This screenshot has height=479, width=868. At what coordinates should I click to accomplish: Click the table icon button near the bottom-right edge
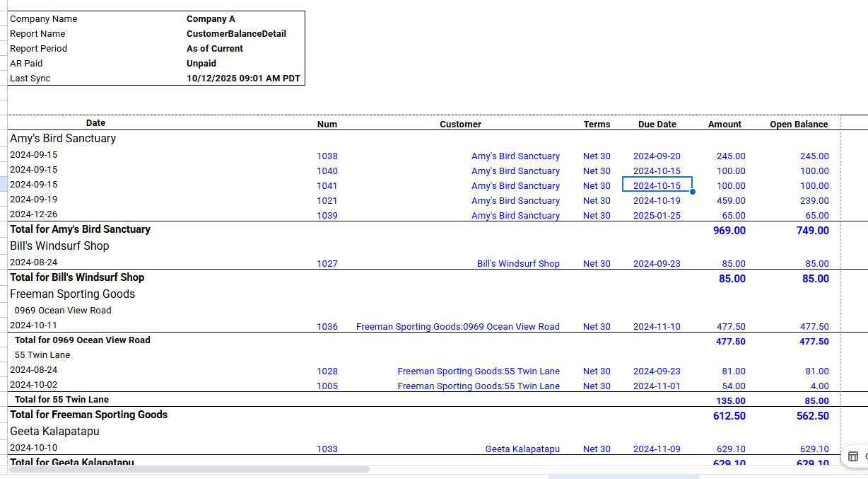tap(853, 456)
